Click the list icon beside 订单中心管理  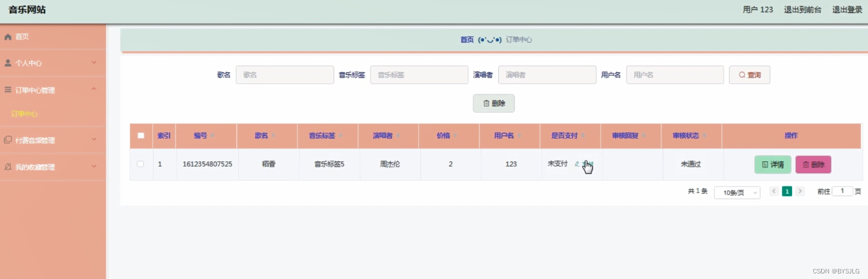point(8,90)
